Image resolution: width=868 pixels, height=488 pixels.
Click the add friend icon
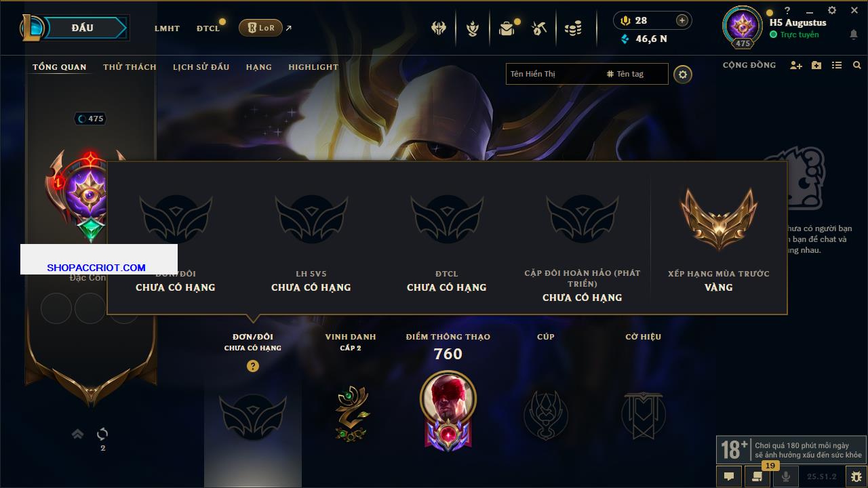[796, 65]
